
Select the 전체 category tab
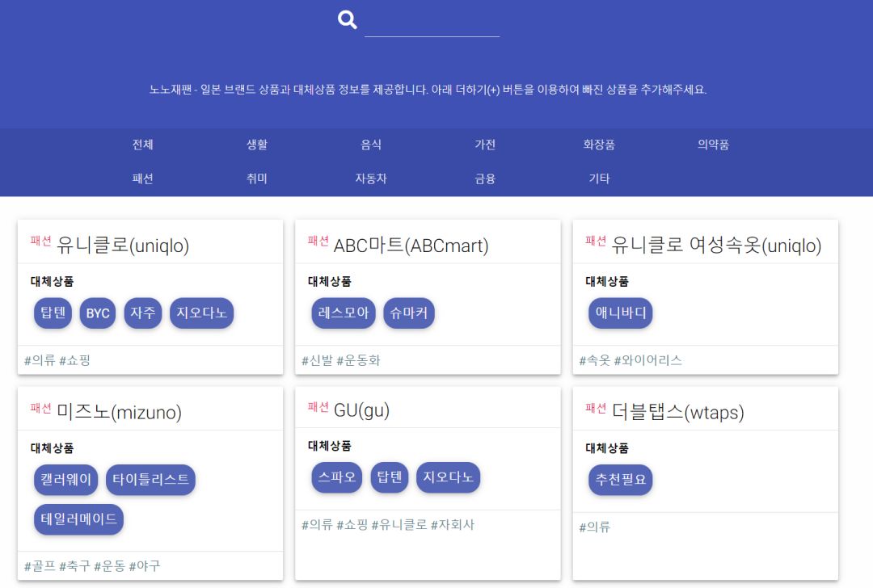[x=142, y=145]
